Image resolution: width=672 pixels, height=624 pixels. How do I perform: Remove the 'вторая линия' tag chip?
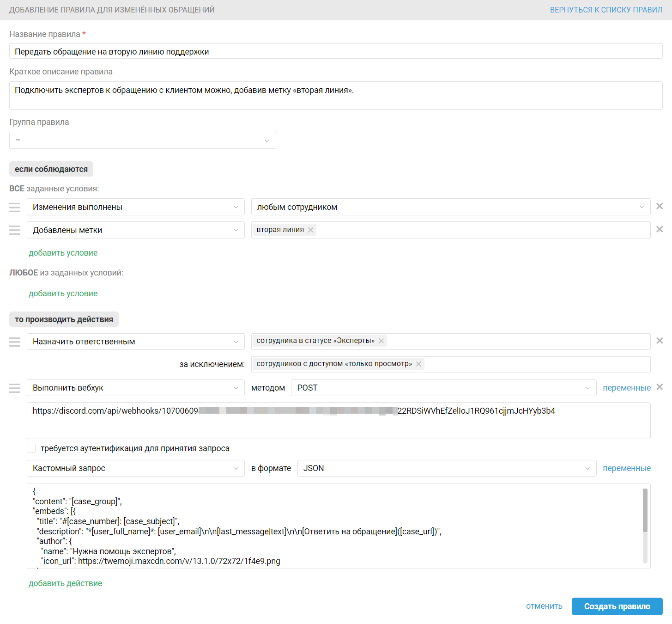pos(310,230)
